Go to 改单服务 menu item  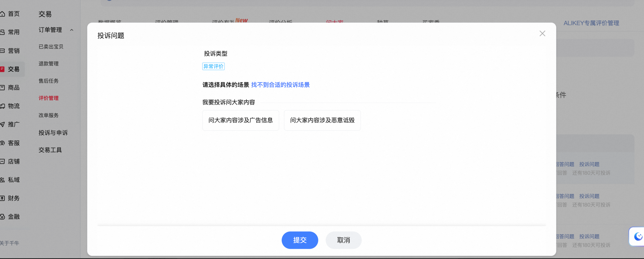pyautogui.click(x=49, y=115)
